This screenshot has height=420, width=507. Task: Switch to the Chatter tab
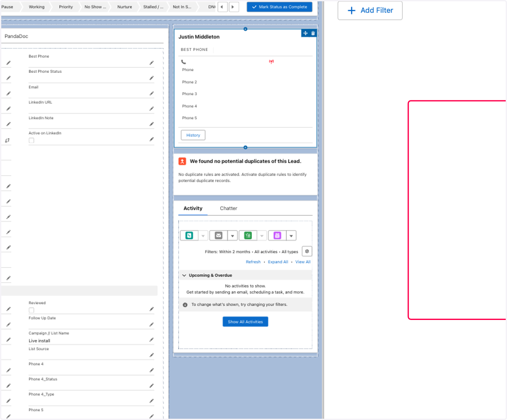(229, 208)
